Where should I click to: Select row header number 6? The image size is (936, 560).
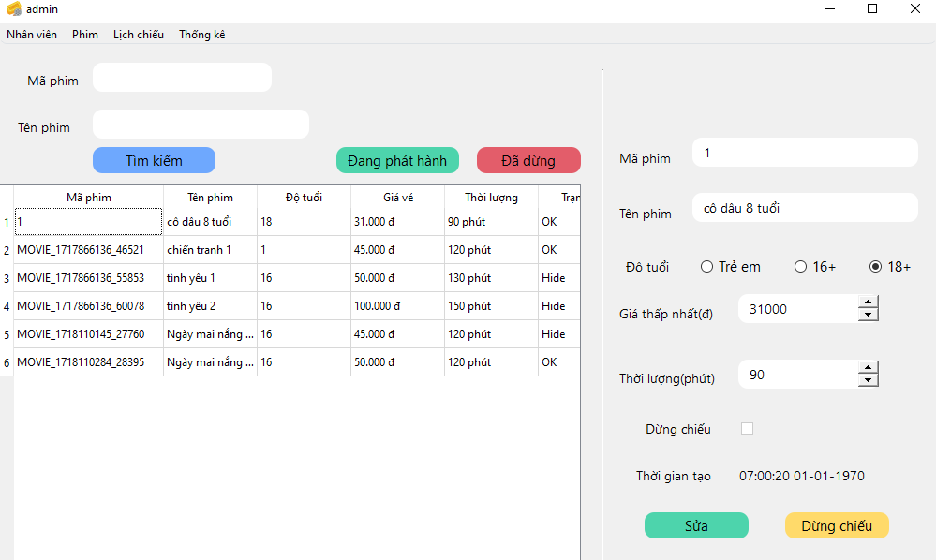pyautogui.click(x=7, y=362)
